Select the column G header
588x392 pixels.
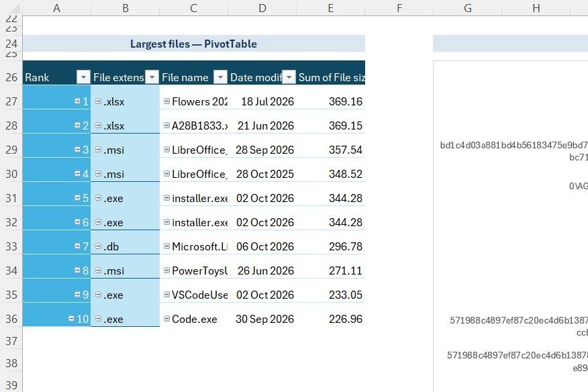pyautogui.click(x=468, y=8)
